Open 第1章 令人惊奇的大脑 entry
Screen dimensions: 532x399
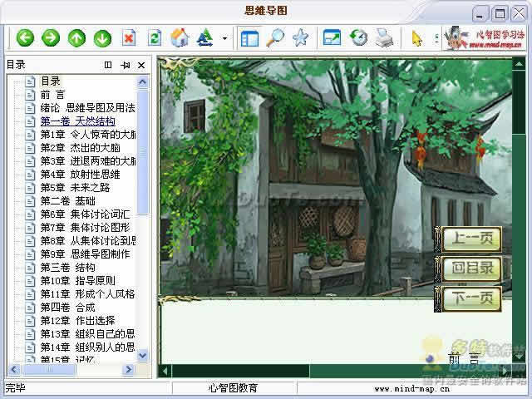[x=88, y=135]
